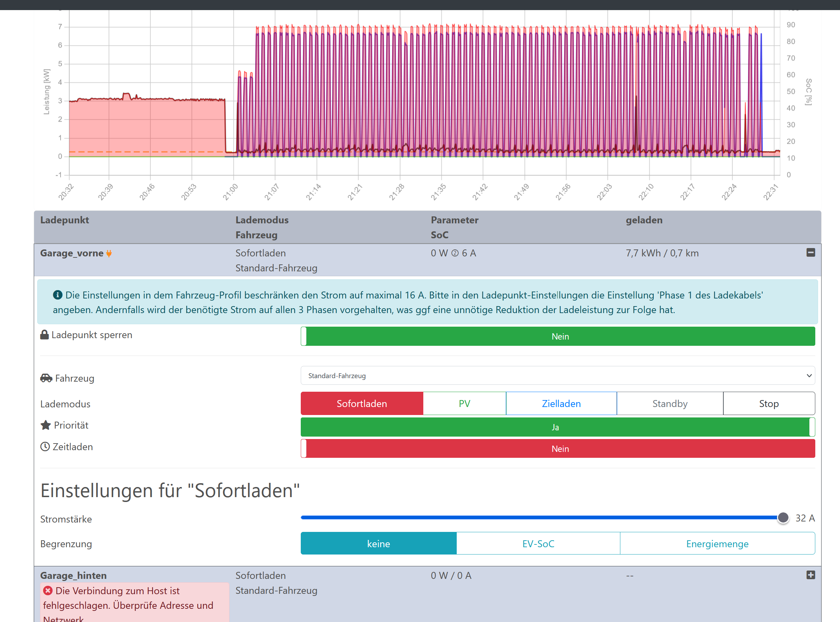Click the phase count icon next to 0 W

(x=455, y=253)
